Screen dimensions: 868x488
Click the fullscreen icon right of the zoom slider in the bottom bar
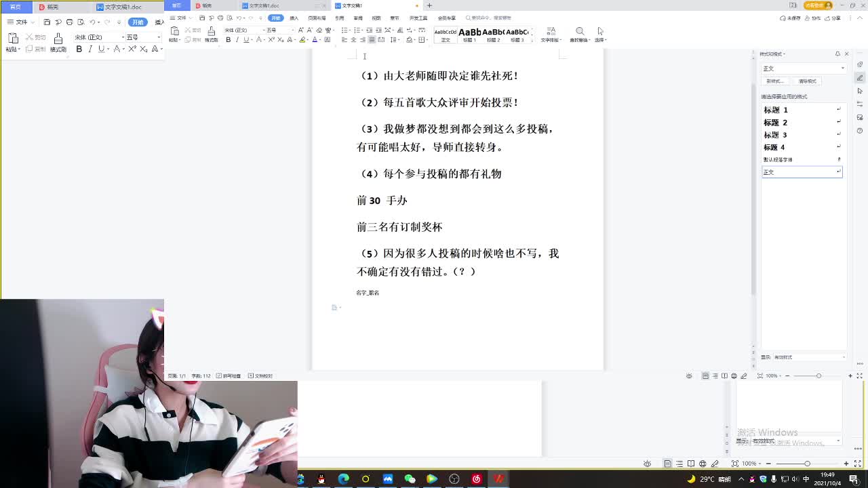click(858, 464)
